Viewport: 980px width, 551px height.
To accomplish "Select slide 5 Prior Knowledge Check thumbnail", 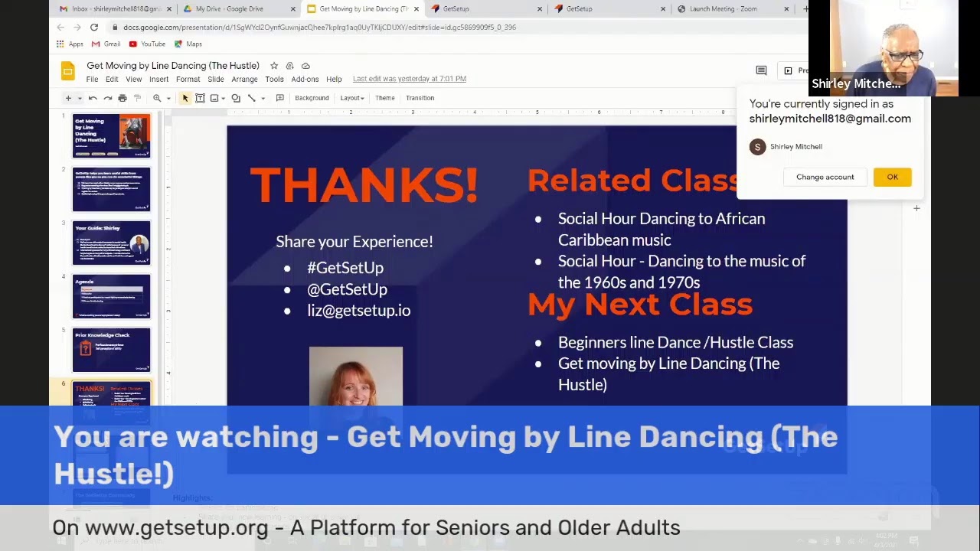I will [x=112, y=350].
